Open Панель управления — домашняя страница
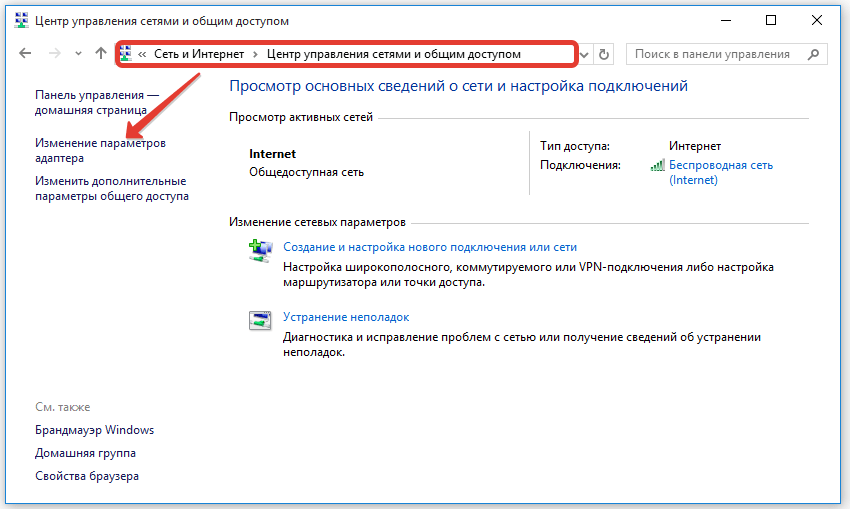 (97, 101)
